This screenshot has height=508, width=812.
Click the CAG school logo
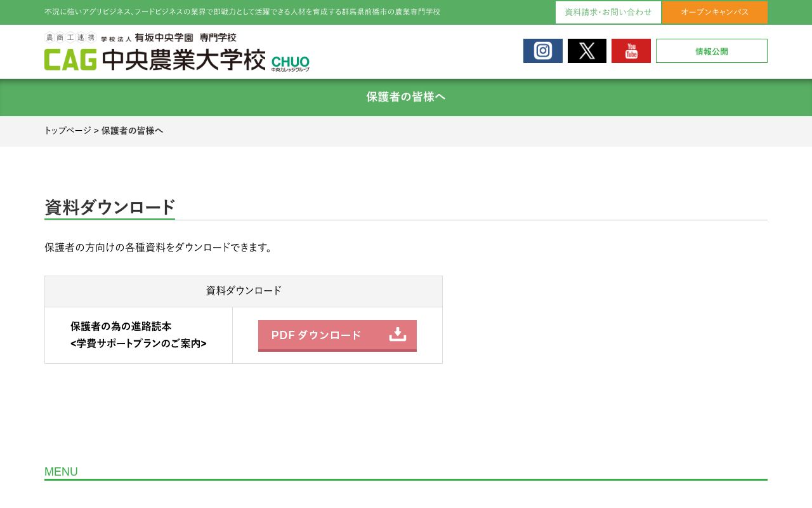(70, 59)
